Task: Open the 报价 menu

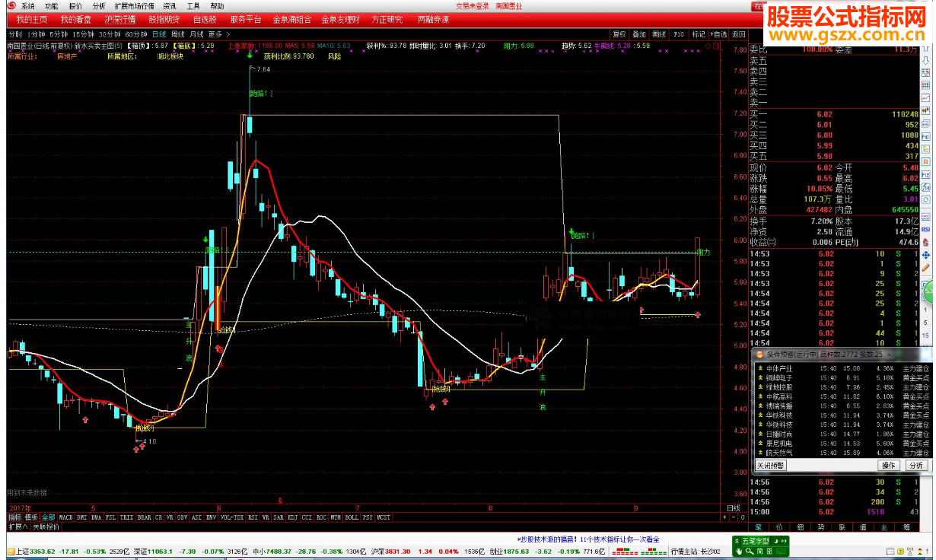Action: coord(75,6)
